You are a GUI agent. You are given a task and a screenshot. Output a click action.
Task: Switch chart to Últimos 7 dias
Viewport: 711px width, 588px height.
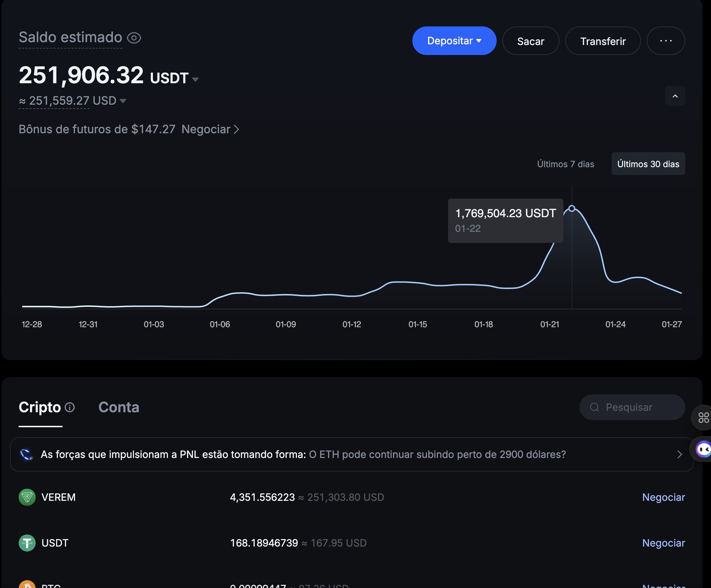(x=566, y=164)
